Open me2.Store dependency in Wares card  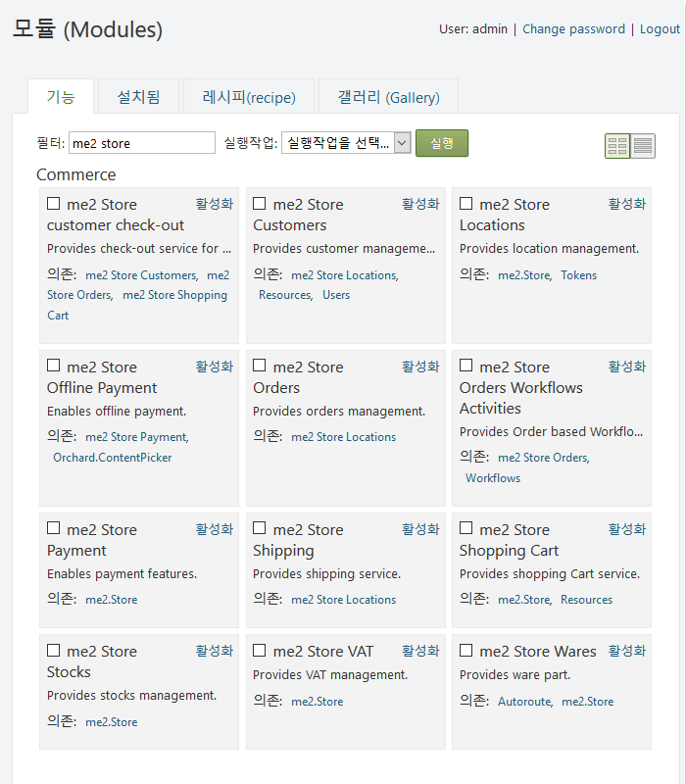[x=587, y=702]
